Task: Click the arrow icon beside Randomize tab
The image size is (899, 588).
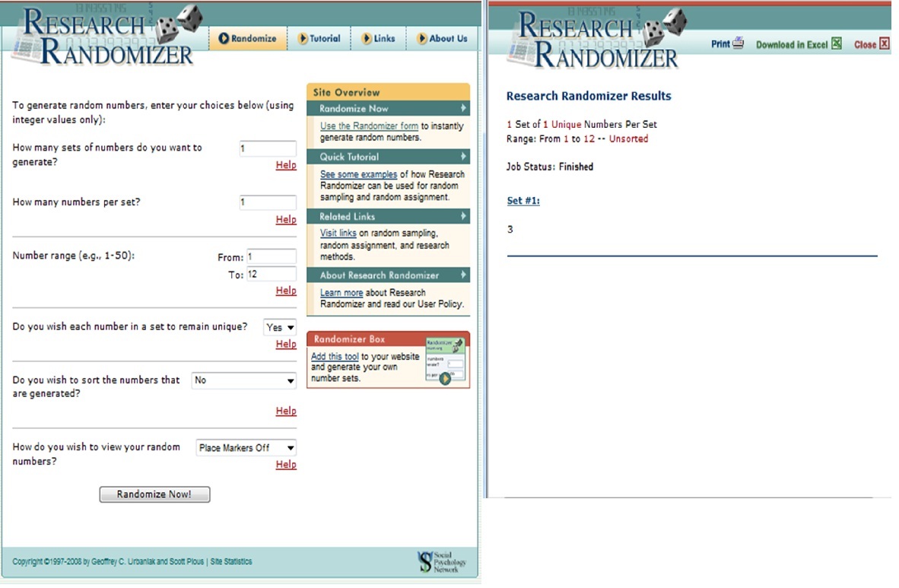Action: (x=224, y=39)
